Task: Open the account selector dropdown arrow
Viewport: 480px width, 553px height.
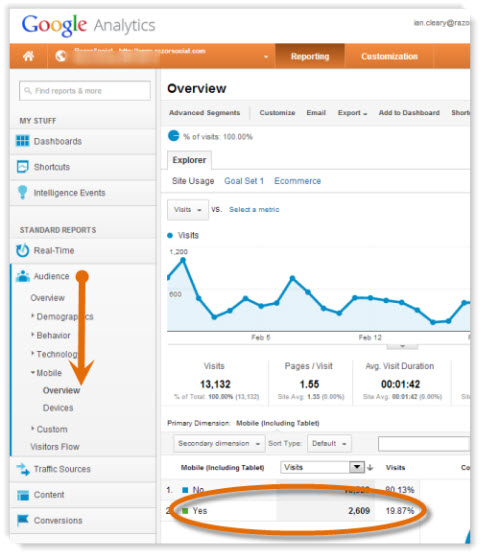Action: [x=266, y=56]
